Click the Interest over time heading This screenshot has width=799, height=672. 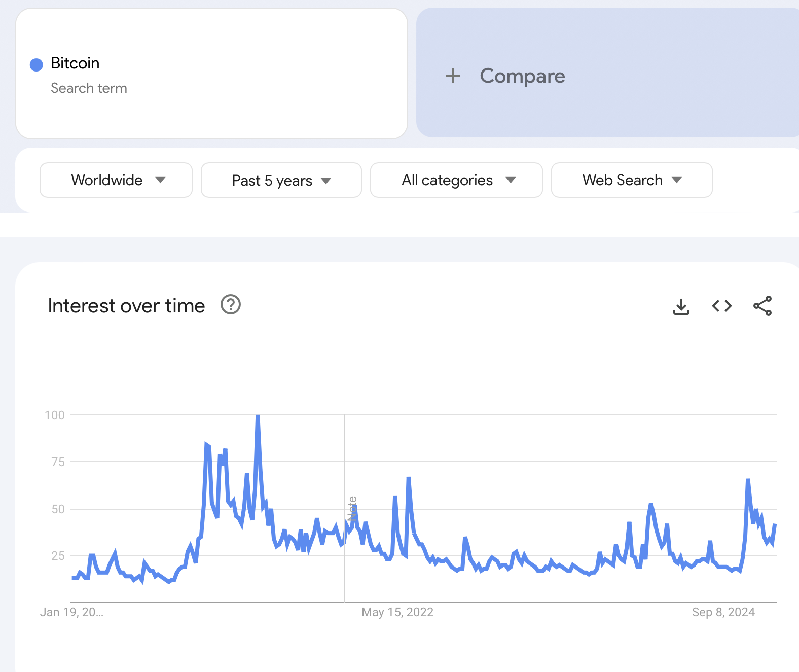tap(126, 306)
